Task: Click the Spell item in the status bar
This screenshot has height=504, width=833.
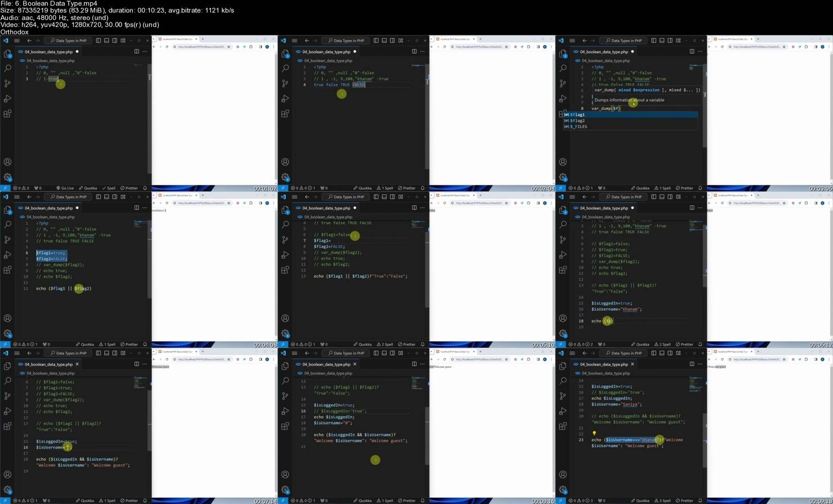Action: [x=109, y=188]
